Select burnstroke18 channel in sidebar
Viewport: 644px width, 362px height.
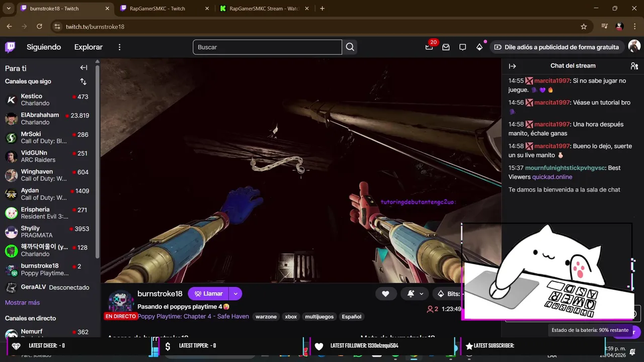(x=48, y=269)
